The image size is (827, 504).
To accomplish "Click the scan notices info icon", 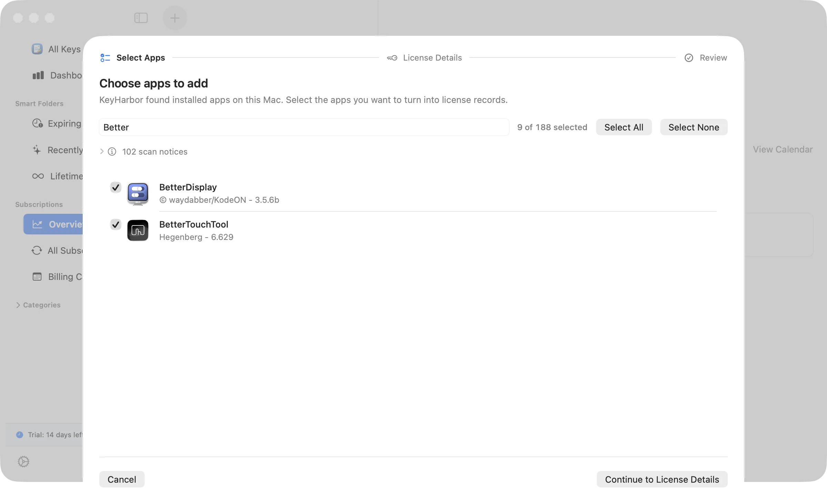I will [112, 151].
